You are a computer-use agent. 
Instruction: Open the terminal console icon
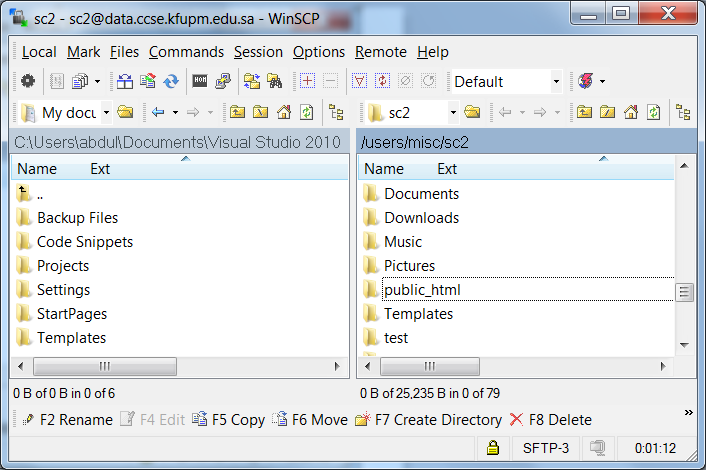(x=200, y=81)
